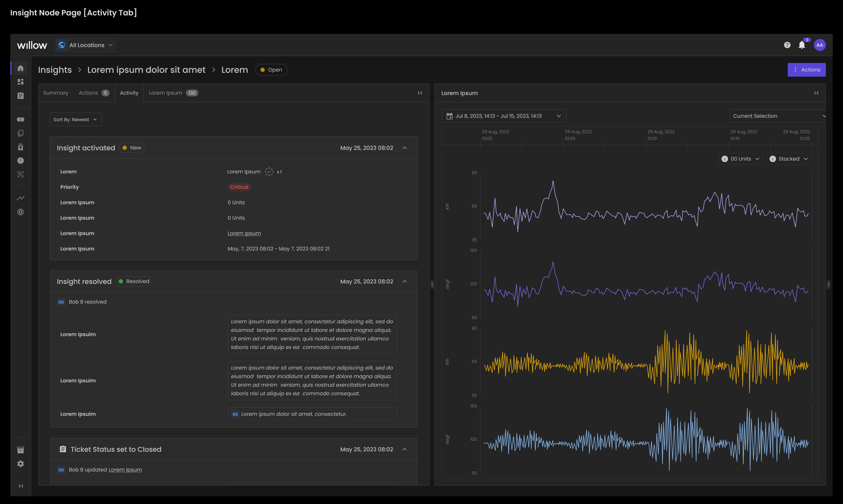The height and width of the screenshot is (504, 843).
Task: Click the notification bell icon
Action: click(802, 45)
